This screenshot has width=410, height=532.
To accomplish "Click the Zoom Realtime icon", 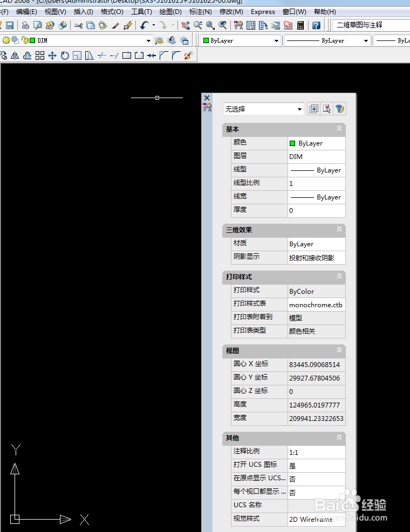I will pyautogui.click(x=197, y=25).
